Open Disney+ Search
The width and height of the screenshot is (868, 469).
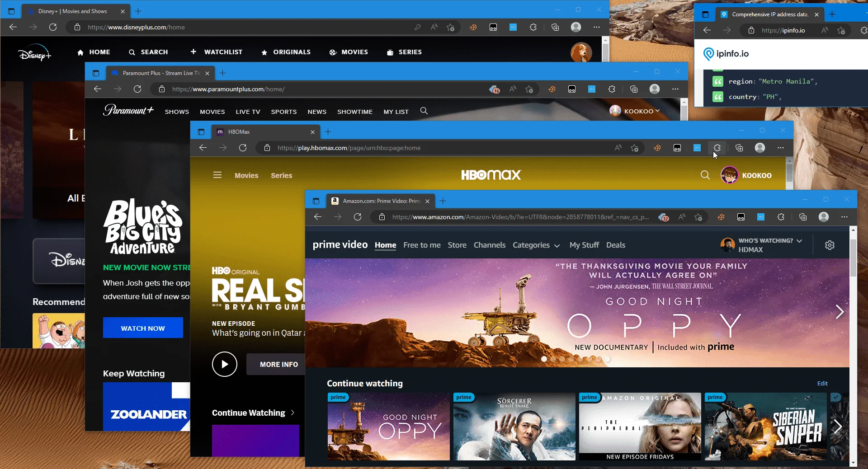pos(148,52)
